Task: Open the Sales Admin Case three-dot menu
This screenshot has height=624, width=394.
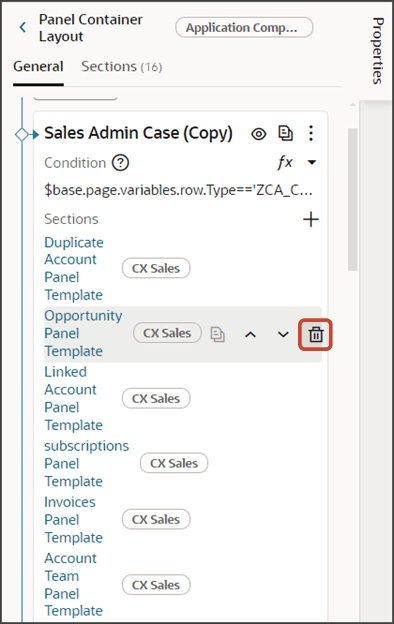Action: pyautogui.click(x=311, y=133)
